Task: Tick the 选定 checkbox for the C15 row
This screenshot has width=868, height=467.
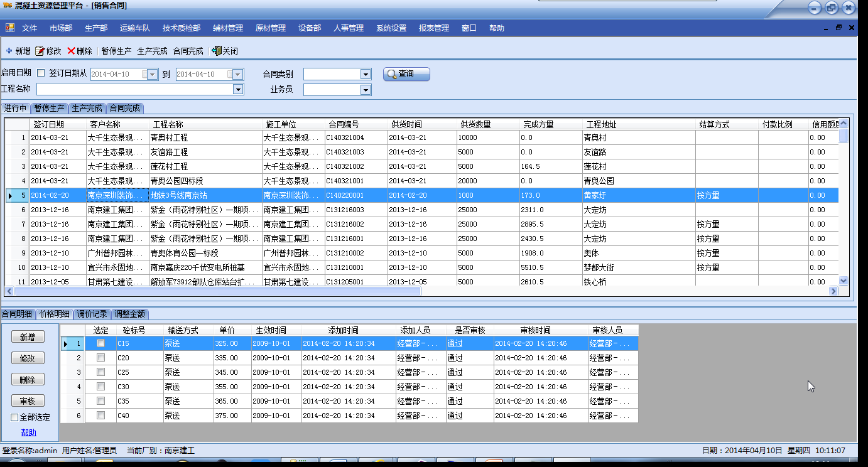Action: (x=100, y=343)
